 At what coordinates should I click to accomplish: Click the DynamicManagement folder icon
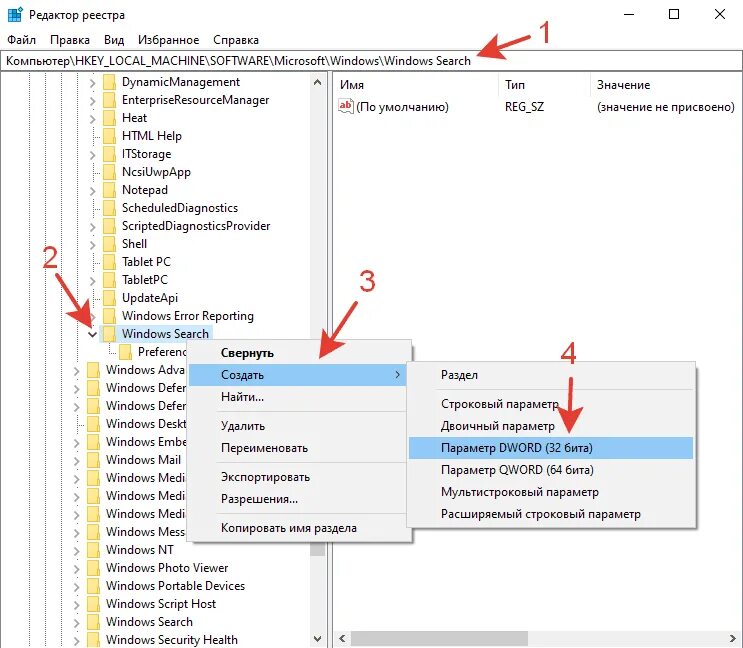(109, 82)
